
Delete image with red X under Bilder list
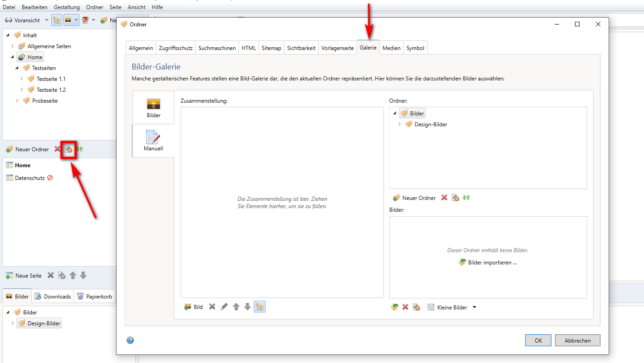[x=405, y=308]
